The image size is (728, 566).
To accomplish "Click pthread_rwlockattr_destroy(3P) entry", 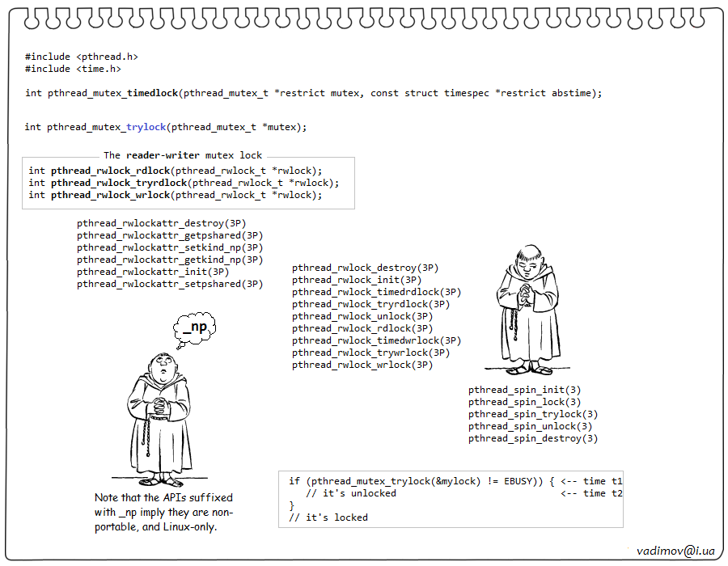I will pos(162,223).
